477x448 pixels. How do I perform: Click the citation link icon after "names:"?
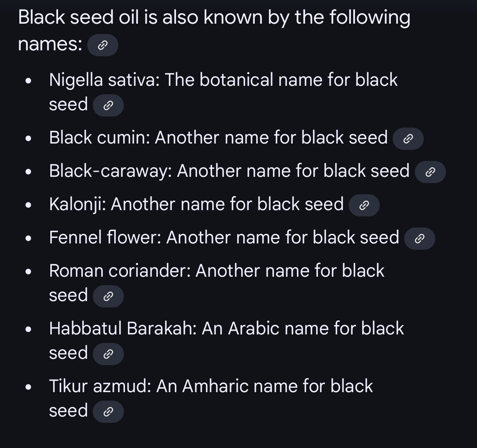[102, 45]
